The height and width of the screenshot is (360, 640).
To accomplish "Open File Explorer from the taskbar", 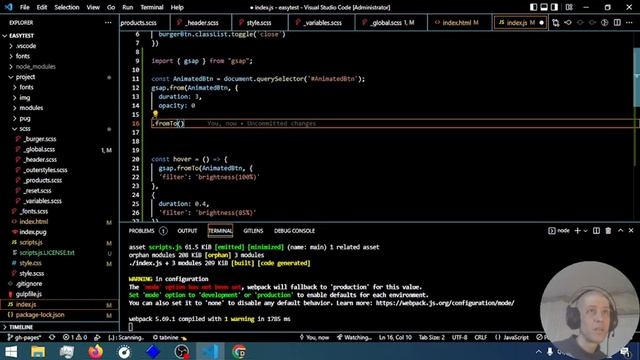I will pos(38,351).
